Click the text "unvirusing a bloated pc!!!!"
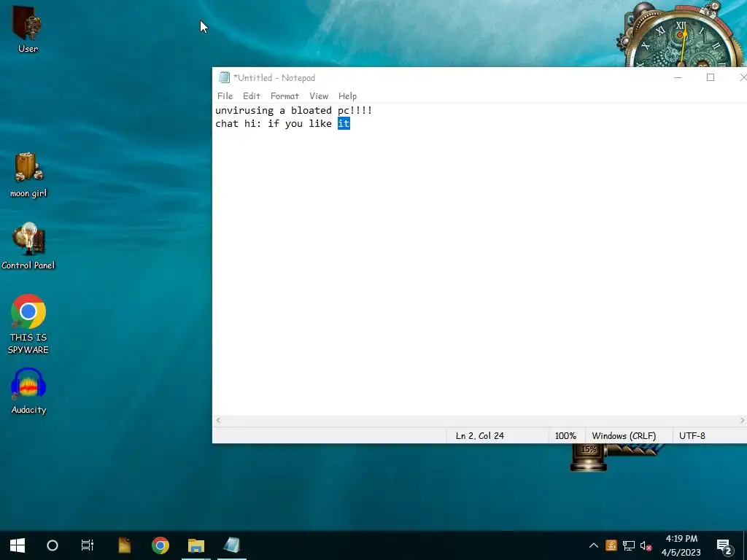The width and height of the screenshot is (747, 560). pyautogui.click(x=293, y=111)
